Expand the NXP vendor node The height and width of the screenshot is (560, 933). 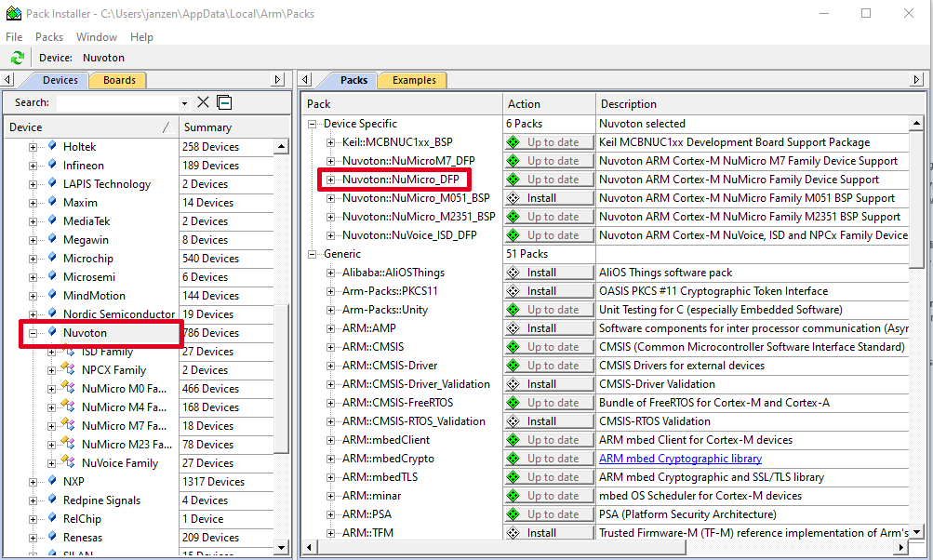click(33, 482)
